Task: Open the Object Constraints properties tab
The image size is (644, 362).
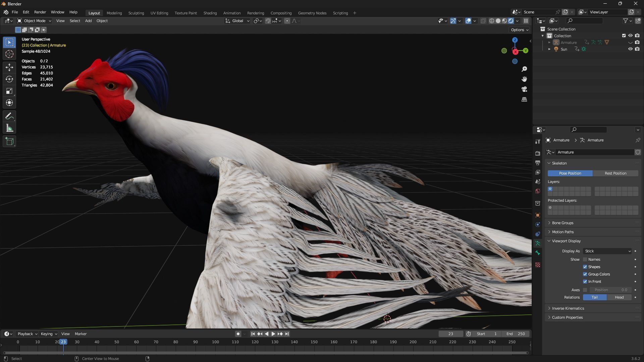Action: (x=538, y=234)
